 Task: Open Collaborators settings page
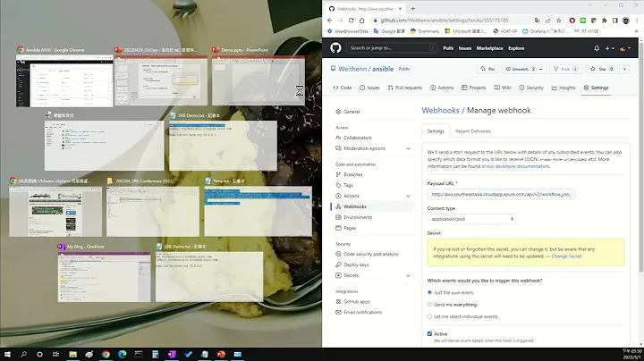[x=357, y=138]
